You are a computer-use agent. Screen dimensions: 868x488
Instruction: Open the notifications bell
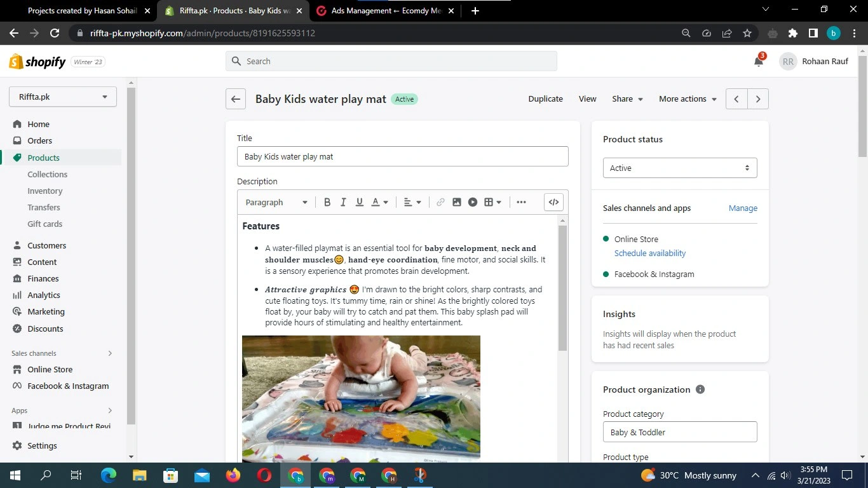click(x=759, y=61)
